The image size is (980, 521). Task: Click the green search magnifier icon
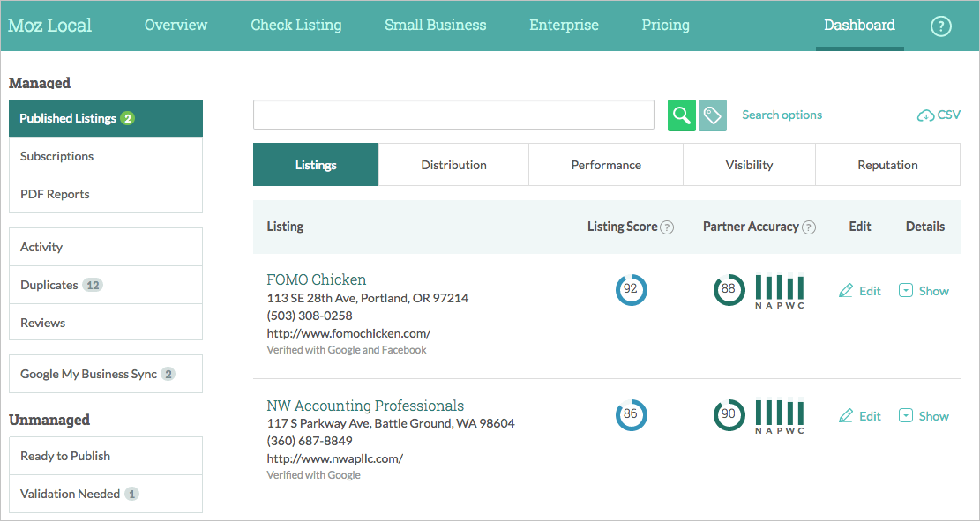[x=681, y=115]
